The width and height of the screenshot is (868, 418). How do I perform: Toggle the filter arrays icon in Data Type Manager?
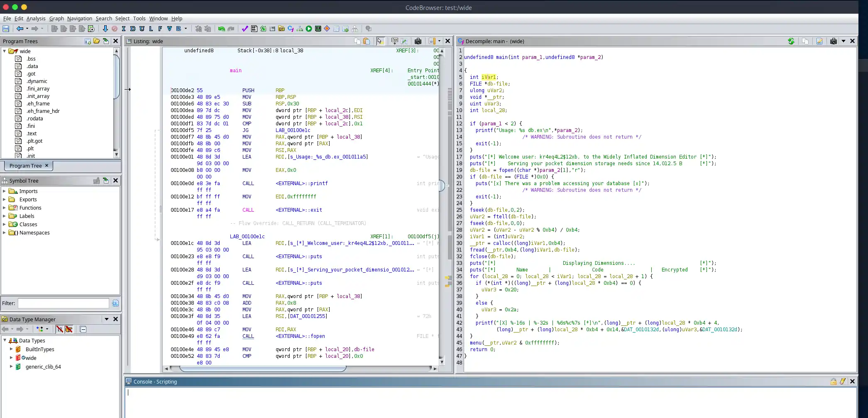point(59,329)
